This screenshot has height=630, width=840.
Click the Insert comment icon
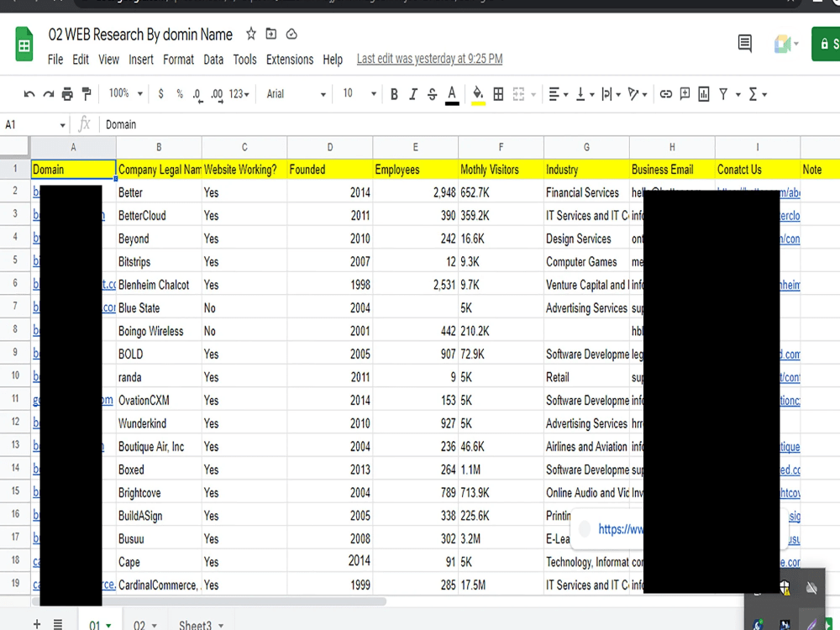[x=685, y=94]
